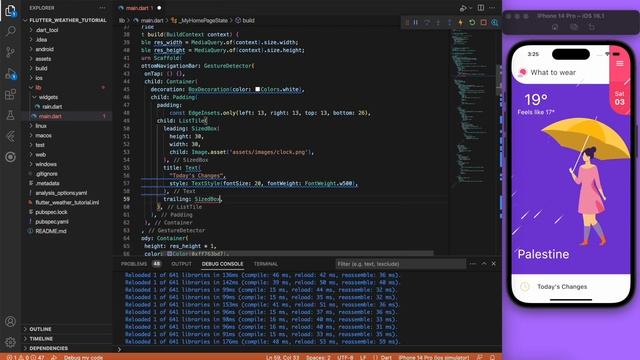Image resolution: width=640 pixels, height=360 pixels.
Task: Switch to the DEBUG CONSOLE tab
Action: click(x=222, y=264)
